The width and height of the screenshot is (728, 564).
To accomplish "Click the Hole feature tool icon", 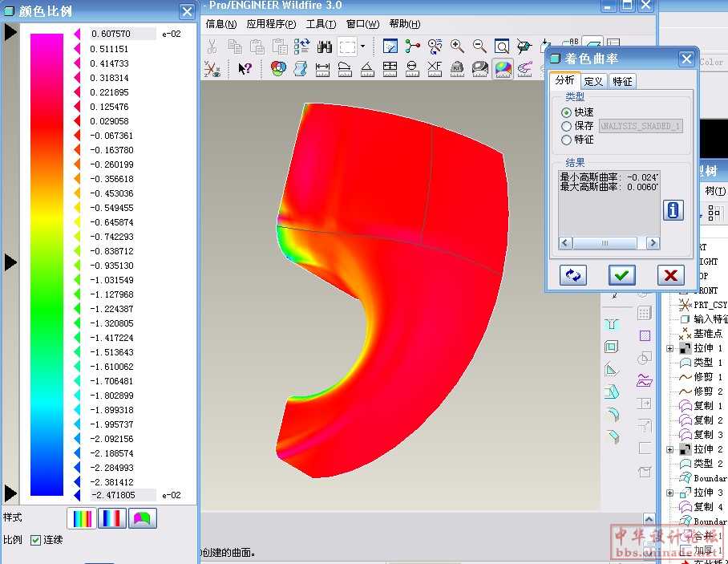I will (612, 324).
